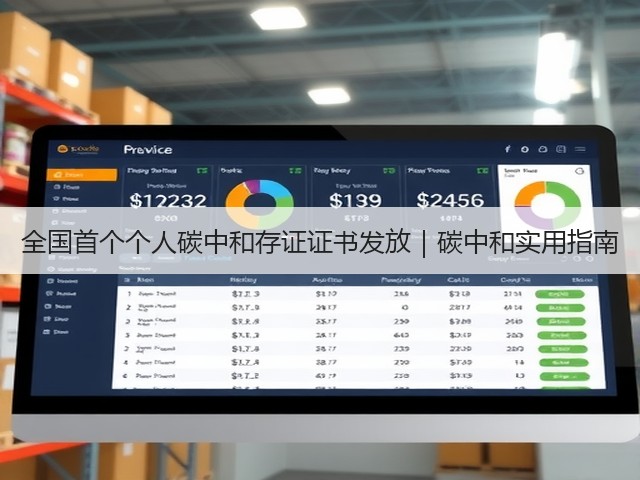Click the green badge on the $139 card

coord(389,171)
